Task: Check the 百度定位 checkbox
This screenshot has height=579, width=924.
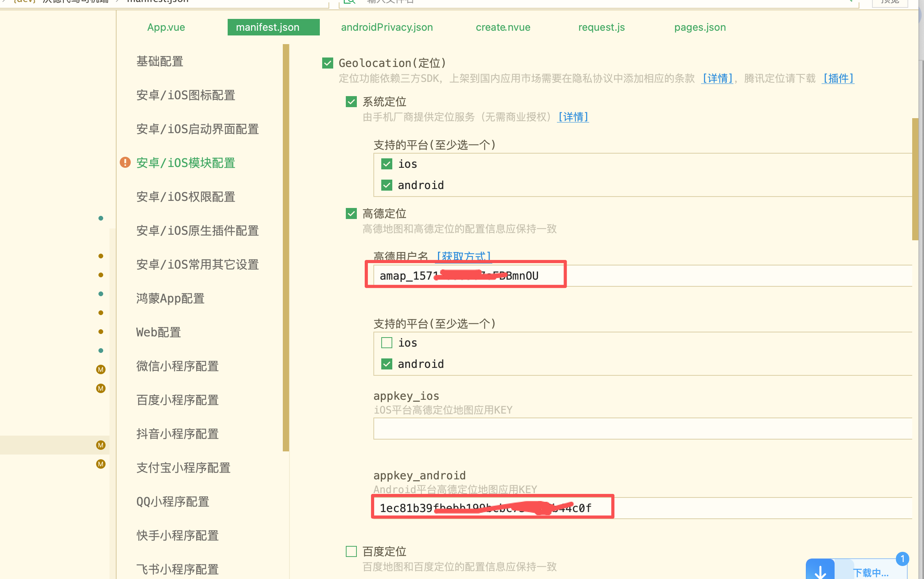Action: [x=351, y=551]
